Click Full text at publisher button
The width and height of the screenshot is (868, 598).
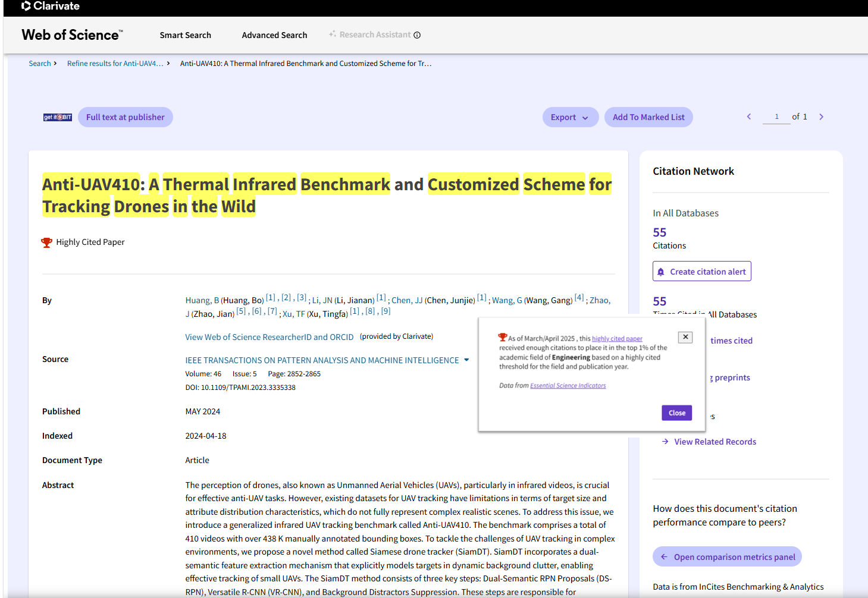pos(125,117)
